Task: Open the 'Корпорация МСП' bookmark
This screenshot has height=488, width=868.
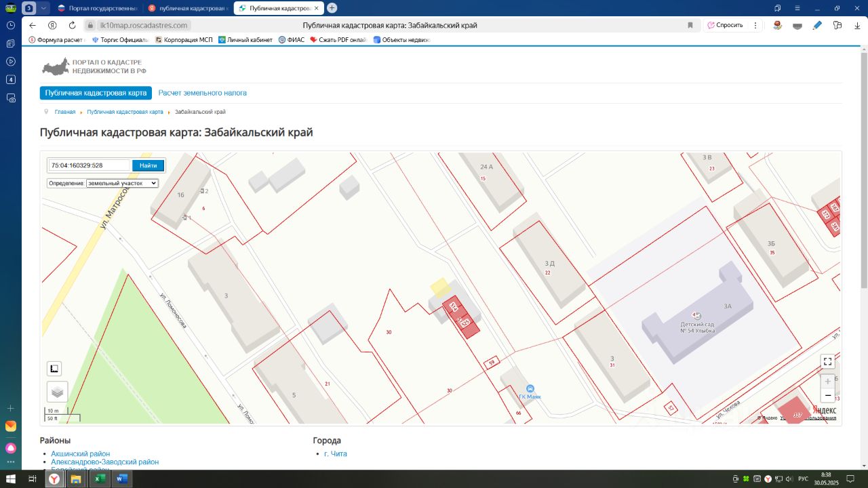Action: 184,40
